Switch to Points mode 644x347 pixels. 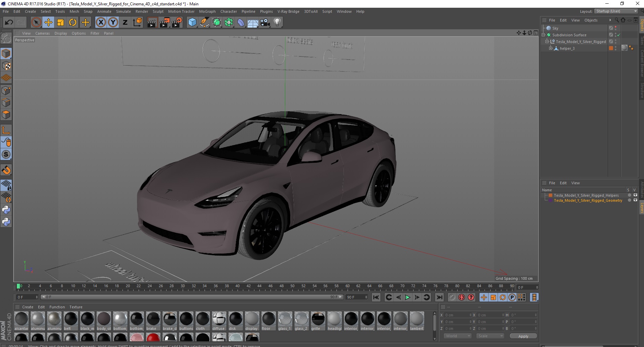click(6, 90)
